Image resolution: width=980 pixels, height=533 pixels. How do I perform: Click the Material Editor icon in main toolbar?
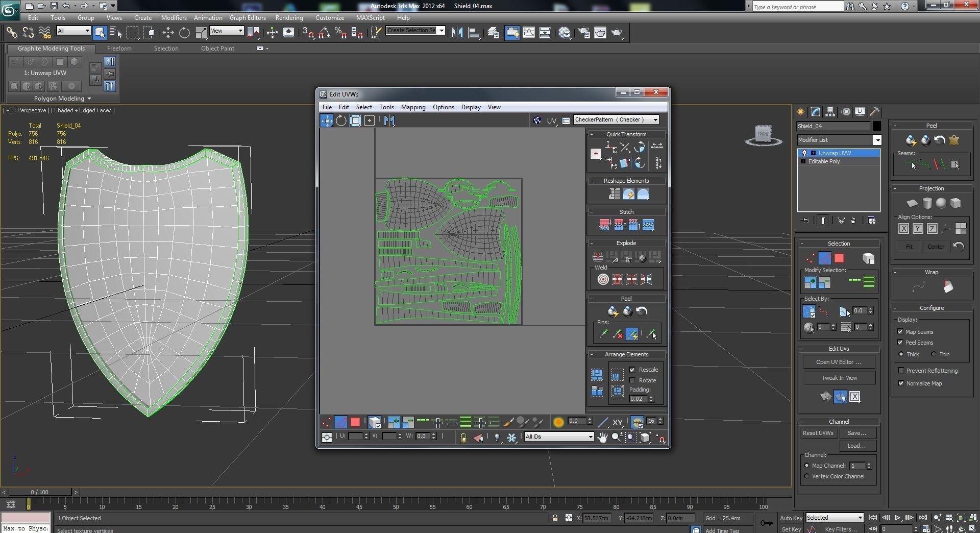click(565, 33)
